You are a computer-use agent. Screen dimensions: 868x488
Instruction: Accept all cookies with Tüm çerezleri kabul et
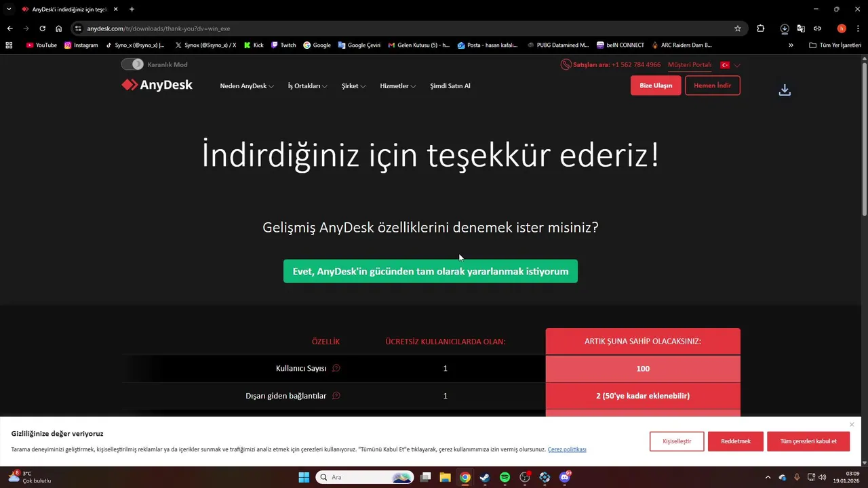pos(808,441)
